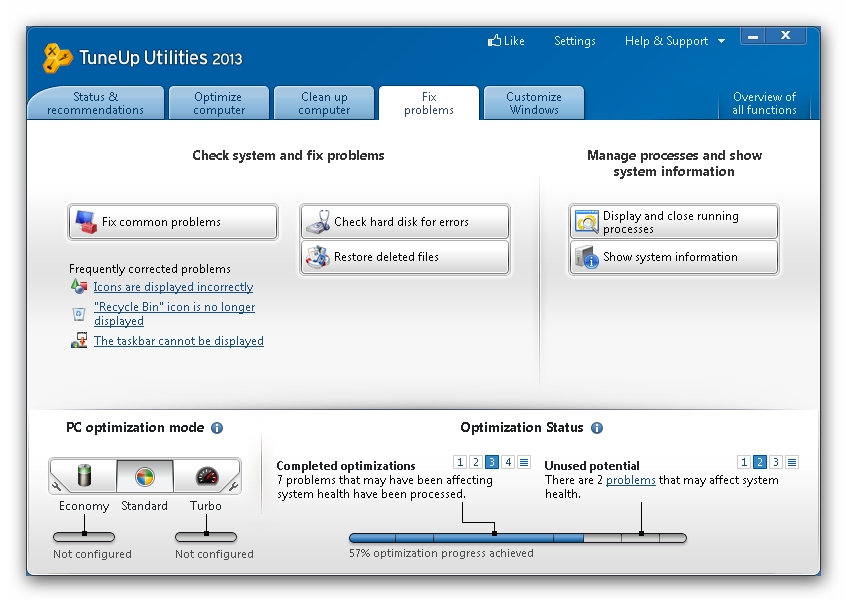This screenshot has height=602, width=847.
Task: Click the taskbar problem icon
Action: [x=79, y=340]
